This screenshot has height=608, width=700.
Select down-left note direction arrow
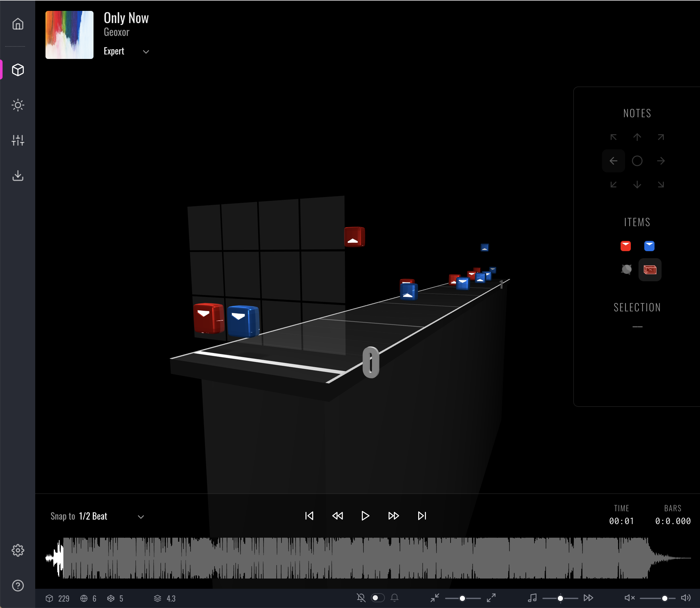pos(614,185)
